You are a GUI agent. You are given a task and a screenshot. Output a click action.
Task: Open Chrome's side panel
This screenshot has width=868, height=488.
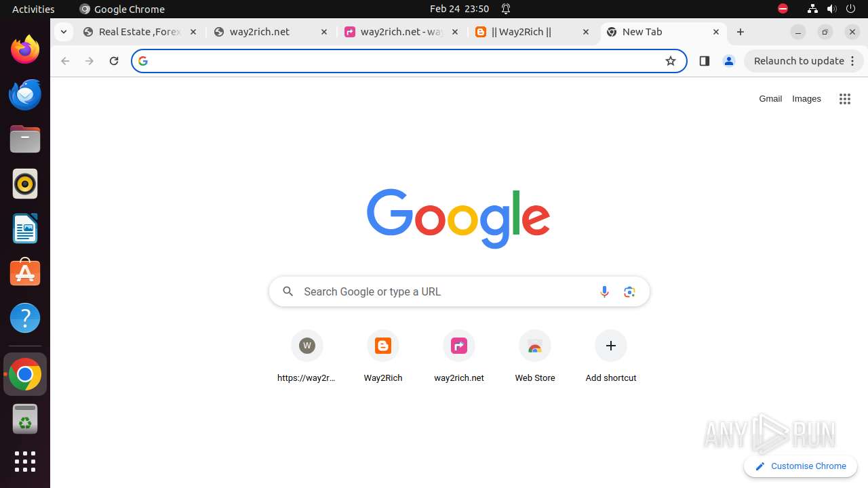704,61
